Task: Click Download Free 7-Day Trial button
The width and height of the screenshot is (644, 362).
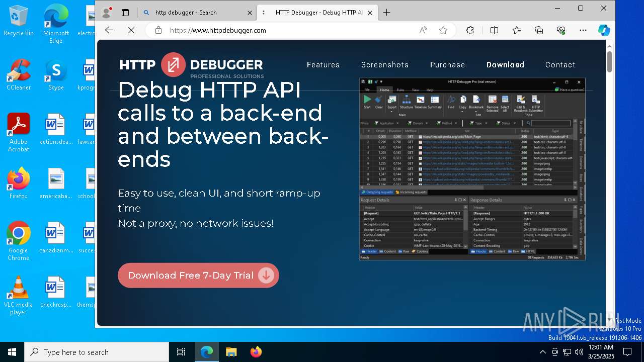Action: pos(198,276)
